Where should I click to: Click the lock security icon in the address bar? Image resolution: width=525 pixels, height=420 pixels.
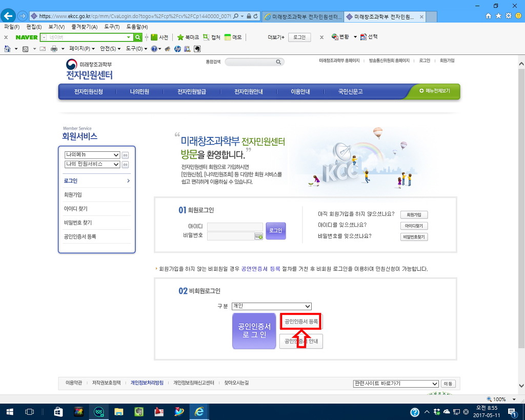249,16
